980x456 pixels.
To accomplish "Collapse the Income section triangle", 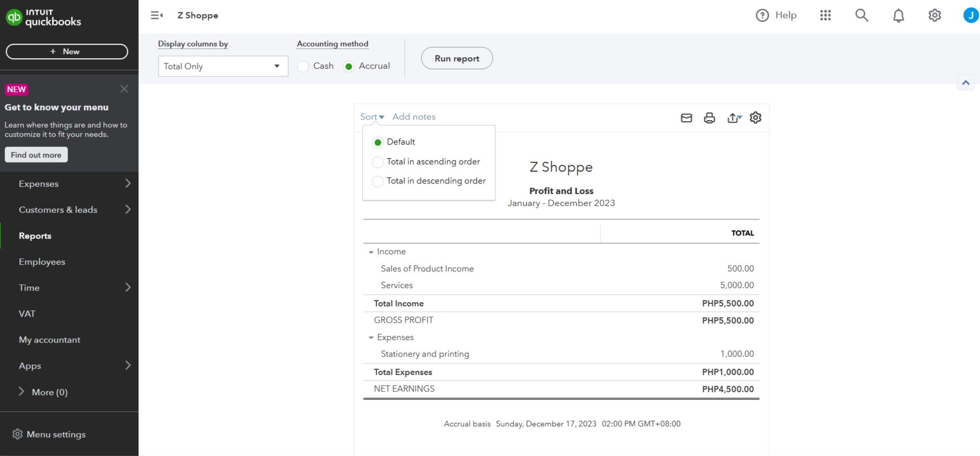I will click(x=371, y=252).
